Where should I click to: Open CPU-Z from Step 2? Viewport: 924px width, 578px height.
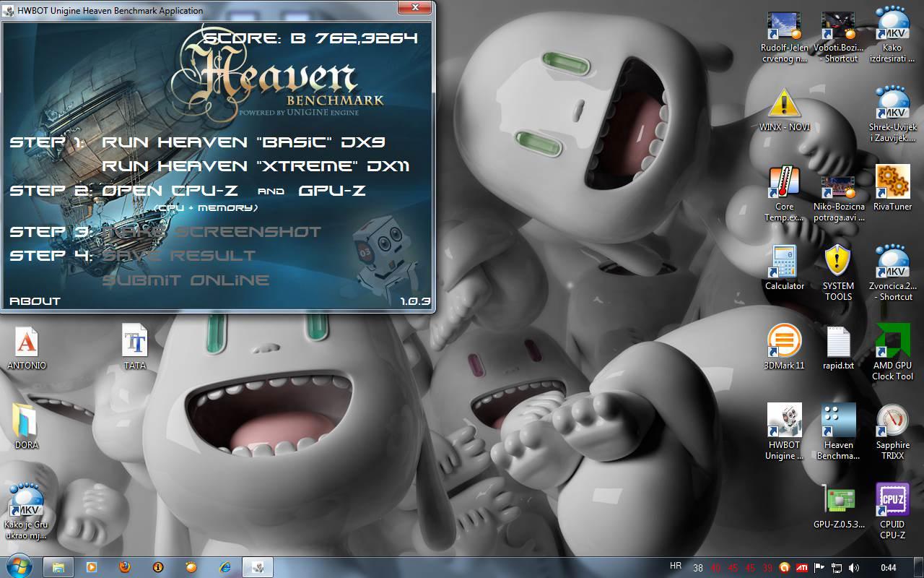pos(170,191)
